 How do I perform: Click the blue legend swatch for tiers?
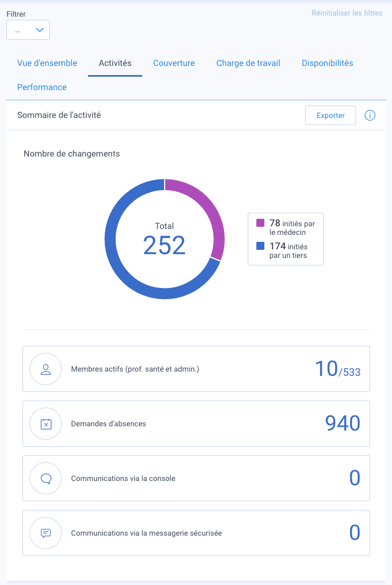pos(260,246)
